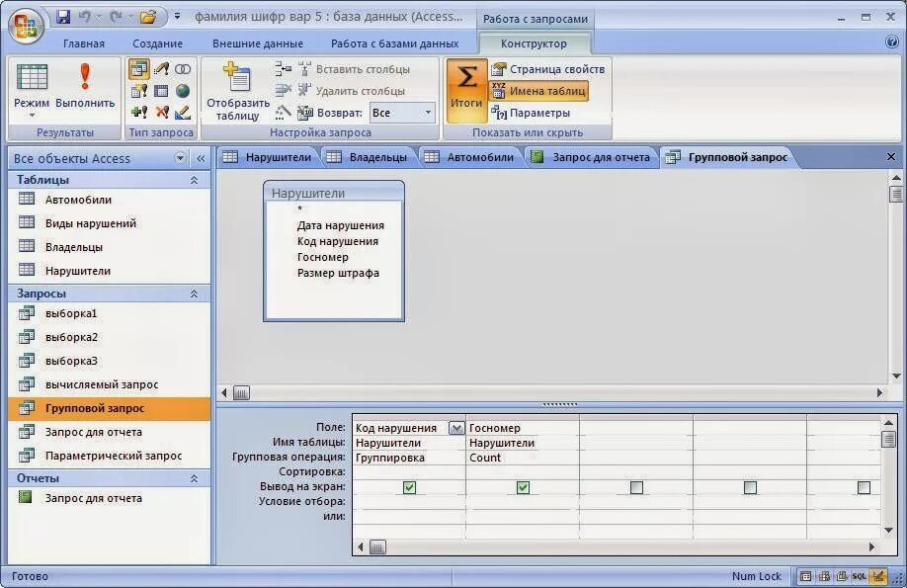Click the quick access open folder icon
Screen dimensions: 907x588
tap(148, 17)
